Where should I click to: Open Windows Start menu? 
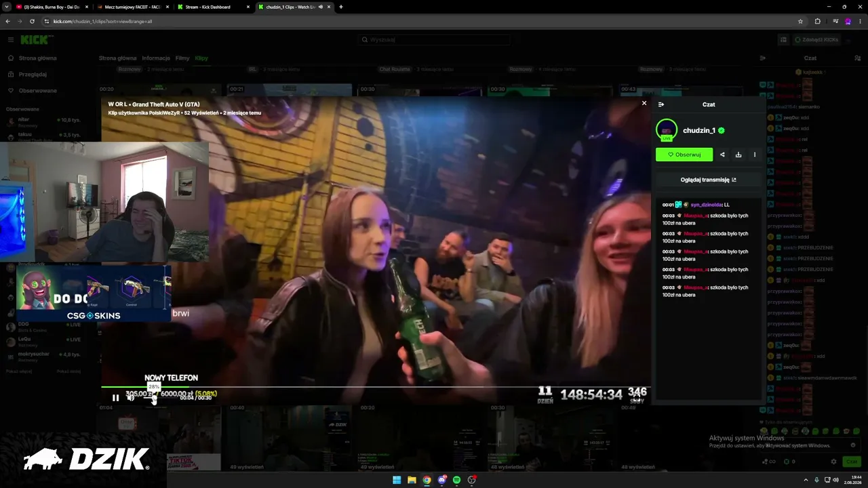397,480
